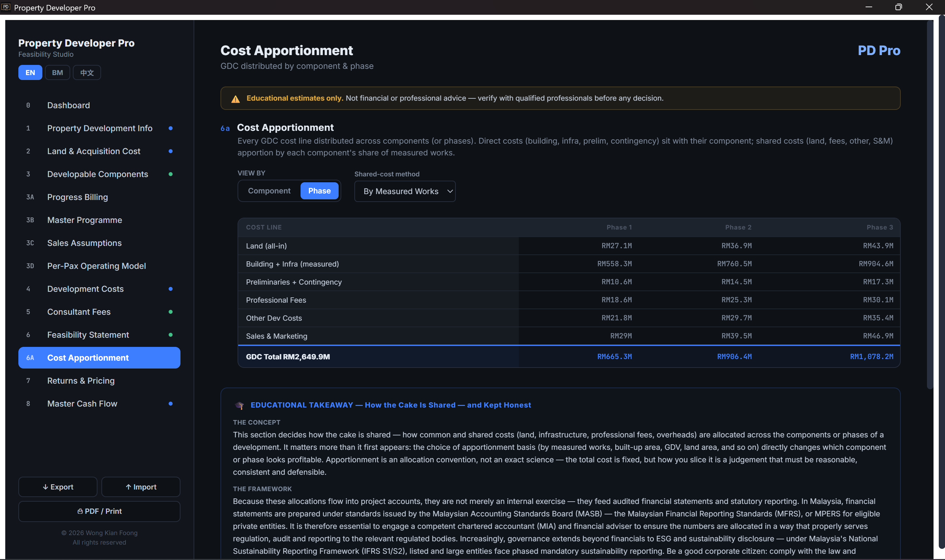Click the blue dot beside Development Costs
The image size is (945, 560).
[171, 289]
